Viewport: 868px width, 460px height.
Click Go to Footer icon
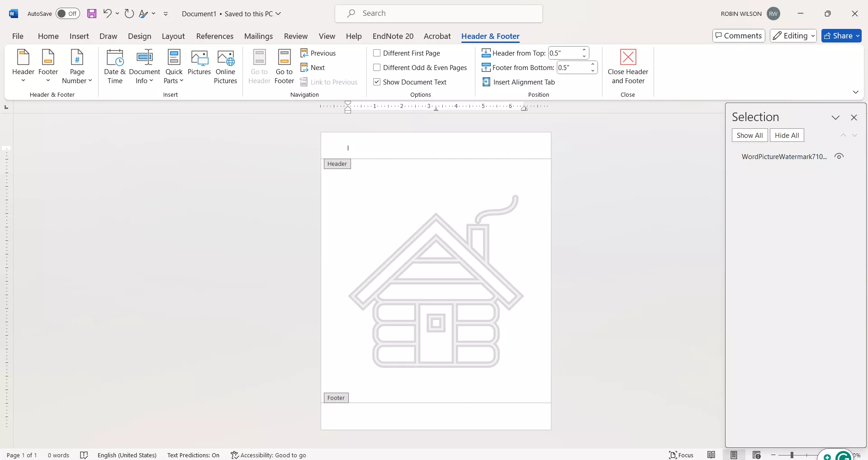click(284, 66)
